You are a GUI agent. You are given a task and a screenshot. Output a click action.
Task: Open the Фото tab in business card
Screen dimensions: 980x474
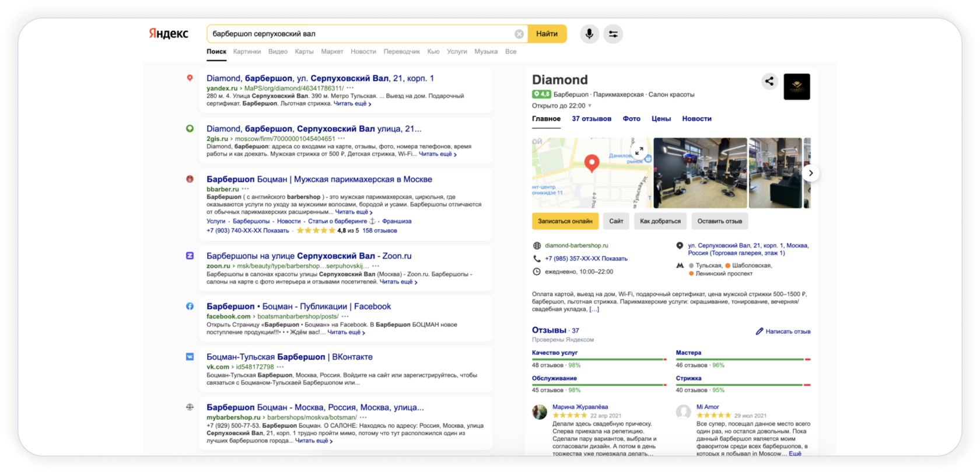tap(631, 118)
